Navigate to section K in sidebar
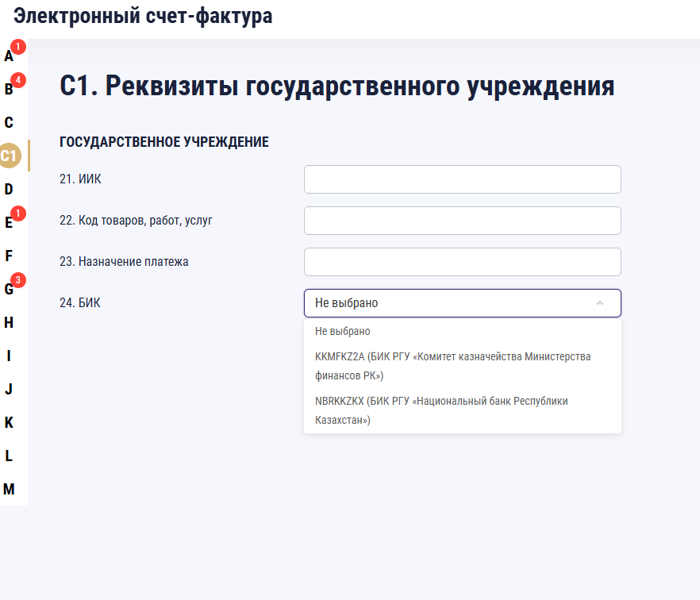The height and width of the screenshot is (600, 700). pos(10,422)
